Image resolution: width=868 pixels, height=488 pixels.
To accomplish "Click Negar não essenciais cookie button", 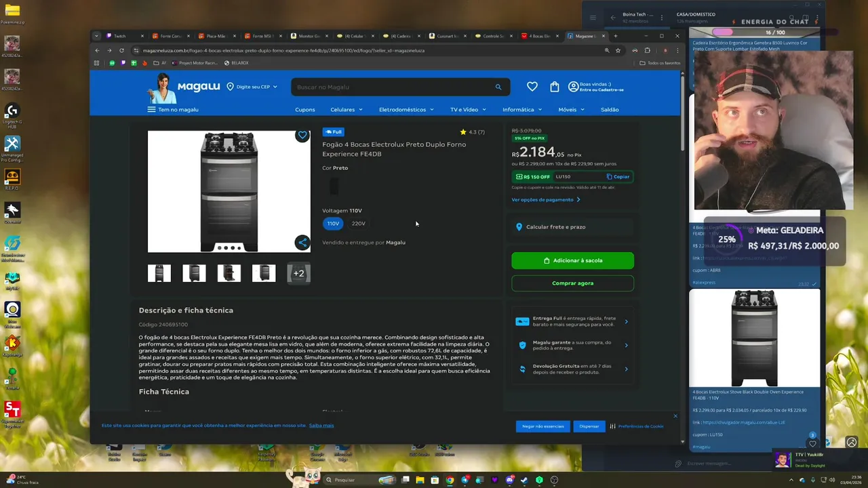I will 542,426.
